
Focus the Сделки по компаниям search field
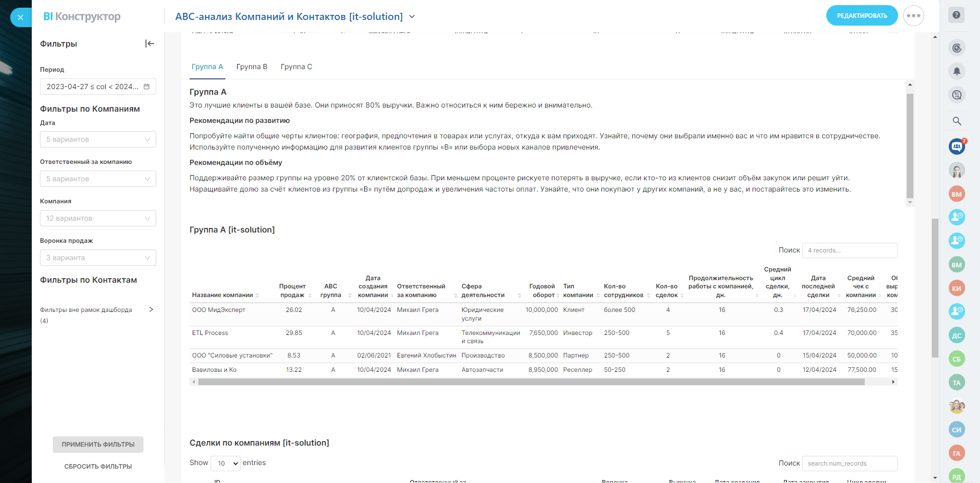point(850,464)
